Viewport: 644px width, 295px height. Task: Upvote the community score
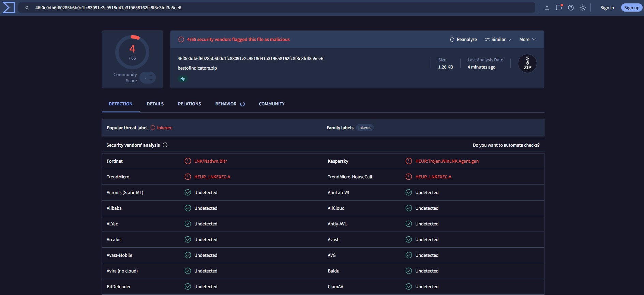[x=151, y=75]
